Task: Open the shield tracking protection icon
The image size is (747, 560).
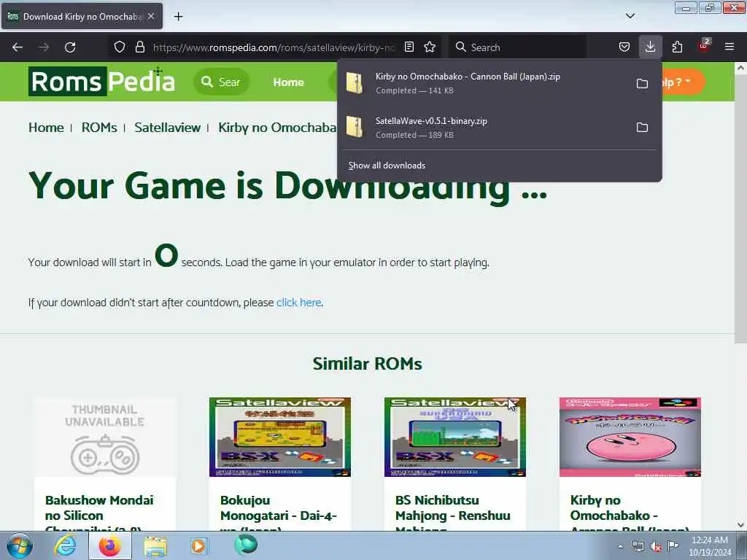Action: (120, 47)
